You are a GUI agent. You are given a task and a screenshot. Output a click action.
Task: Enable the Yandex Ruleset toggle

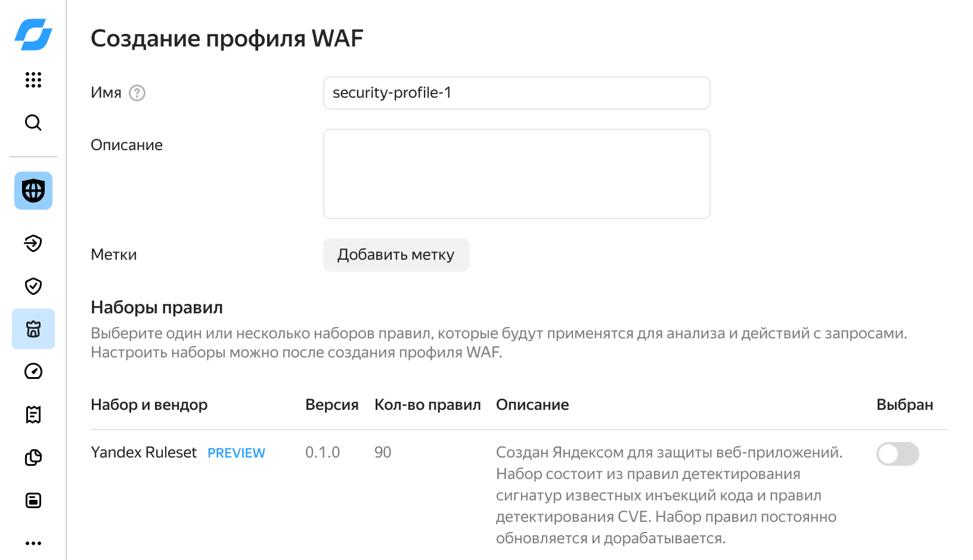click(x=897, y=454)
